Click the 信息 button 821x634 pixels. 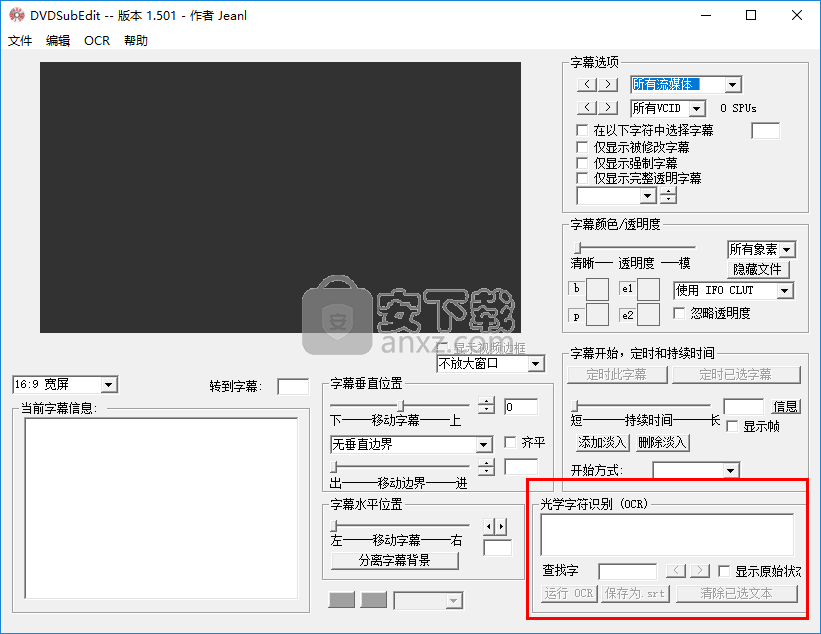click(x=785, y=406)
